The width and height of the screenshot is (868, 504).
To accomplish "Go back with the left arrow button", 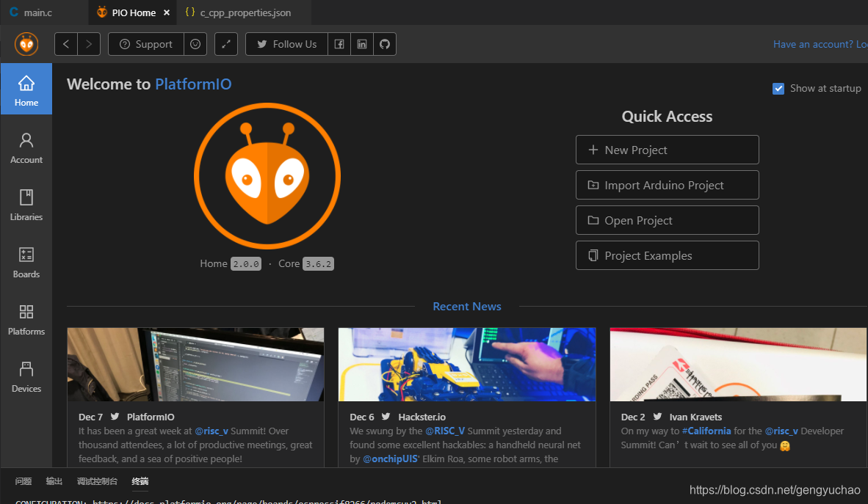I will [x=66, y=44].
